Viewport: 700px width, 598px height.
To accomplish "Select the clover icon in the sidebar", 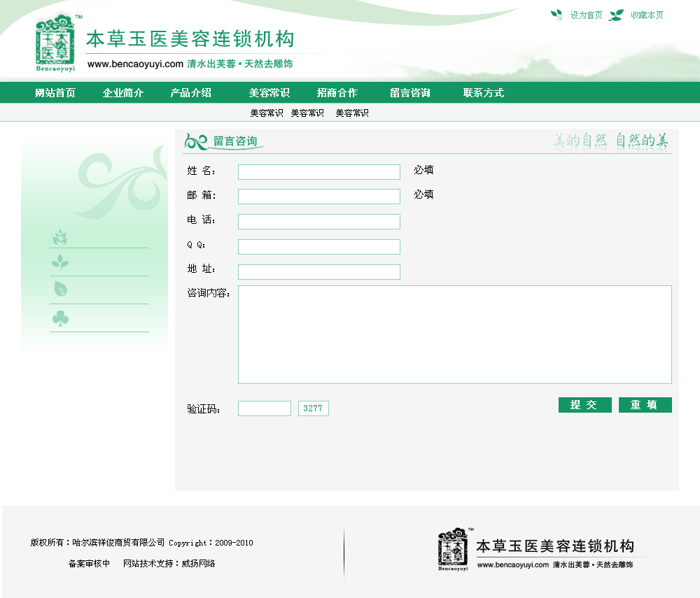I will point(60,319).
